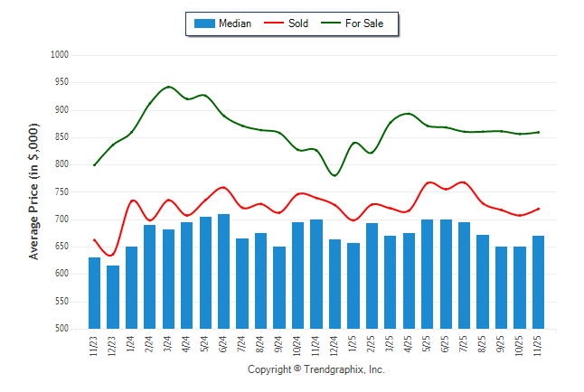
Task: Click the 5/25 median bar
Action: pos(428,274)
